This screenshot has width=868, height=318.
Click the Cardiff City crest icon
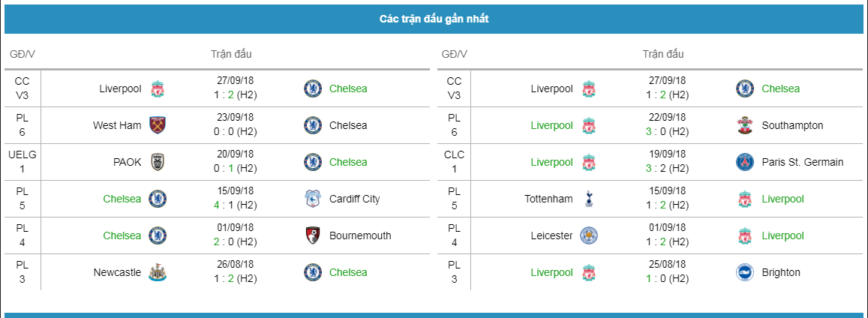313,199
